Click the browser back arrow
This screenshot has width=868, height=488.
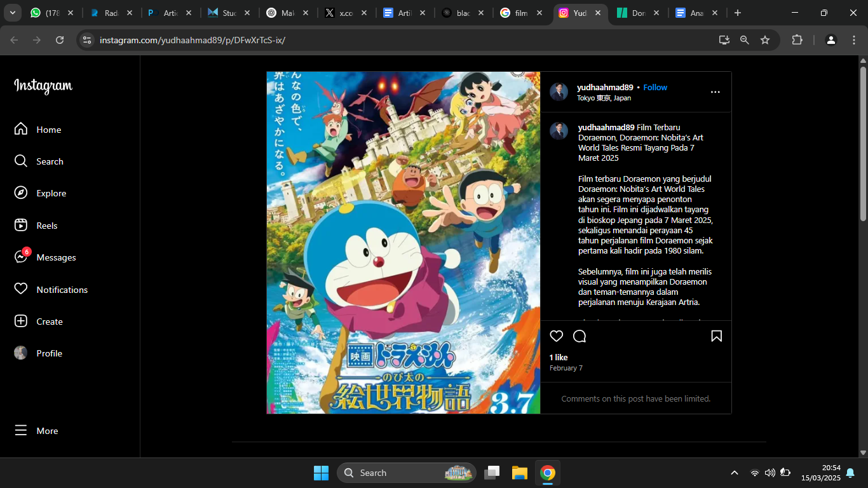pyautogui.click(x=14, y=40)
